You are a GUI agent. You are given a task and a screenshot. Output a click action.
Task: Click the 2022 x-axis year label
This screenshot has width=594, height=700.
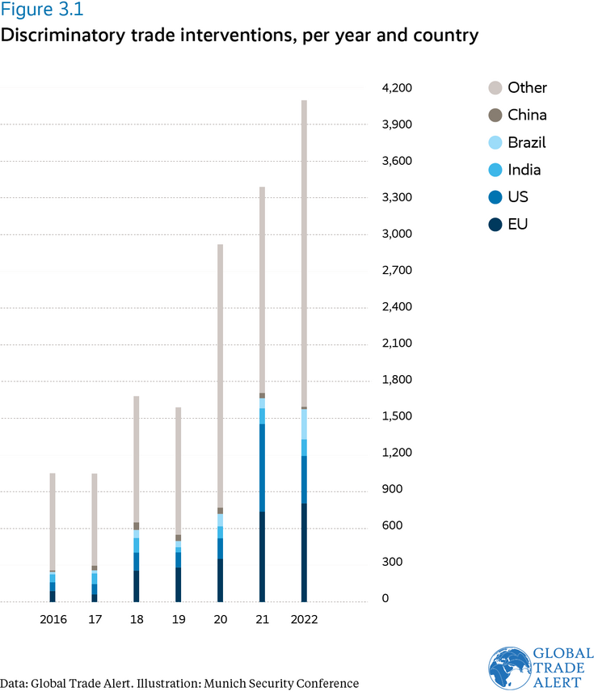(x=304, y=620)
